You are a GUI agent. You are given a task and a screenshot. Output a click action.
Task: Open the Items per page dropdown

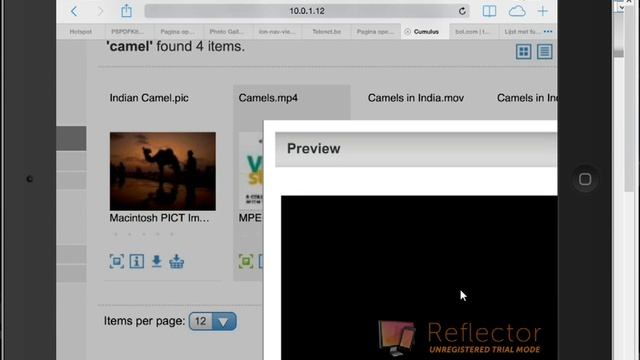213,321
